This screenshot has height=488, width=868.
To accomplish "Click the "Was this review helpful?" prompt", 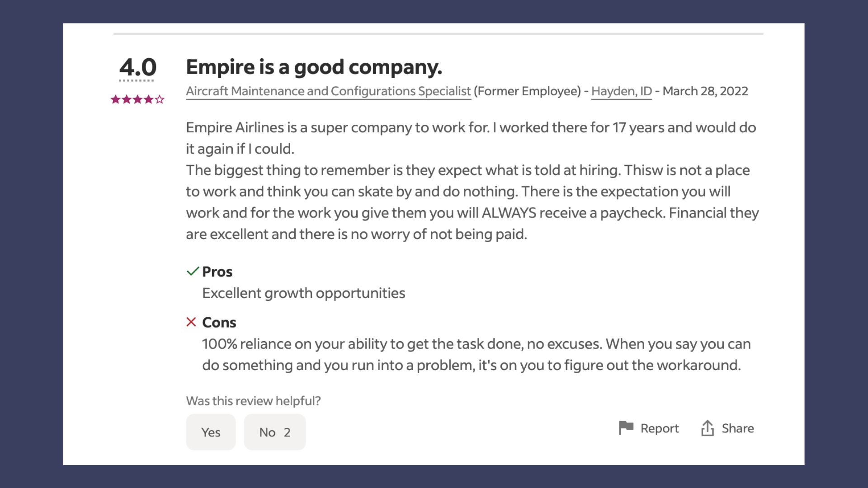I will click(253, 401).
